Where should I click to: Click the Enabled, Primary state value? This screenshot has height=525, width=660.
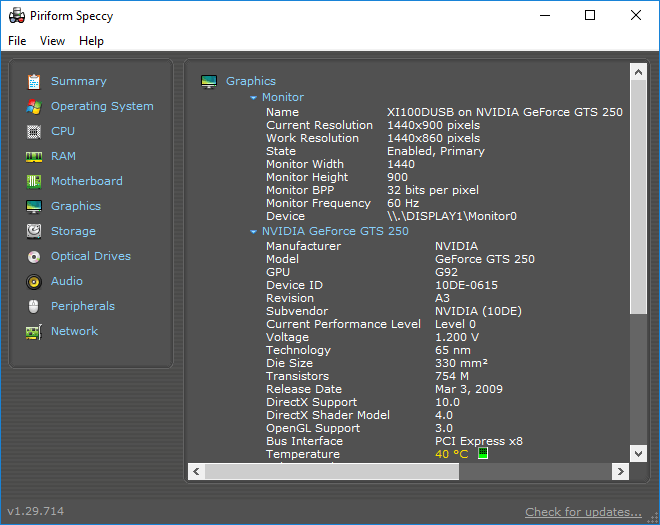436,151
